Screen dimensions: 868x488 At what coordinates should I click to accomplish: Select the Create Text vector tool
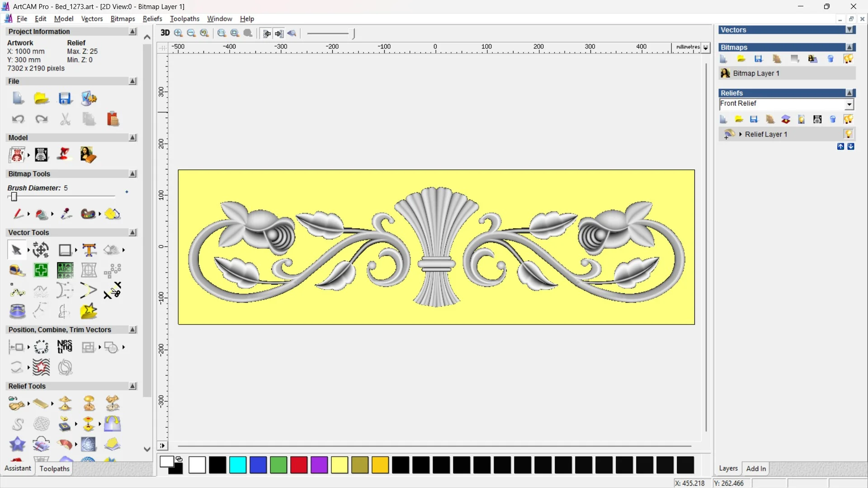[x=89, y=250]
